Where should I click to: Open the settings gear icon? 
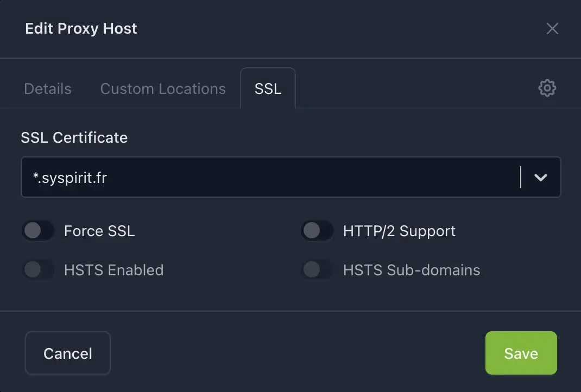click(547, 88)
